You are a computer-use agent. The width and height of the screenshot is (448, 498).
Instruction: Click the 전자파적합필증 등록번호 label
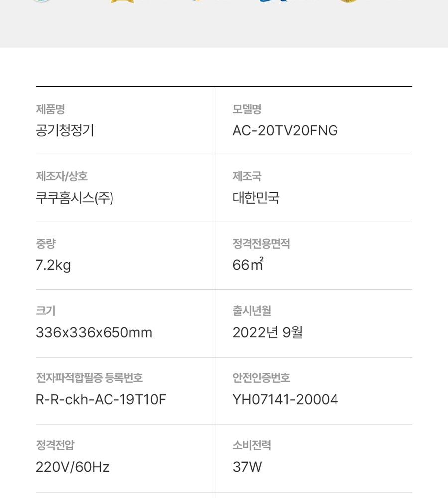[90, 378]
